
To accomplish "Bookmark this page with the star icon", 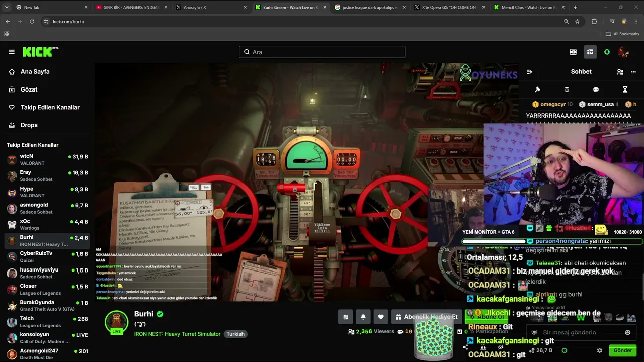I will (x=577, y=22).
